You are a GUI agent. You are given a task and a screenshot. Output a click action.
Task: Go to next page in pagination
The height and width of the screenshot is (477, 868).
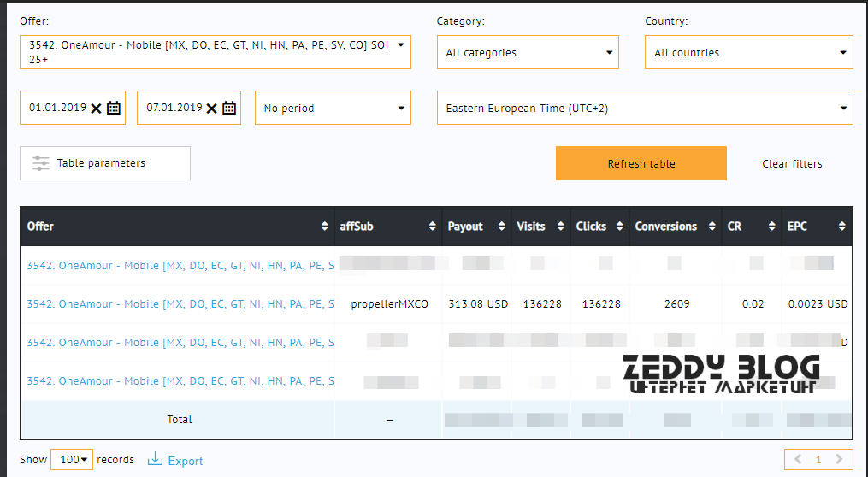tap(840, 460)
